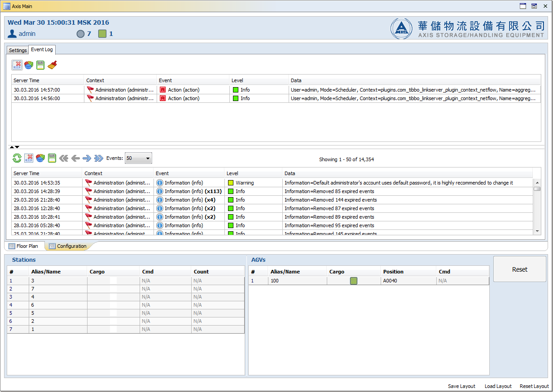This screenshot has height=392, width=553.
Task: Switch to the Settings tab
Action: point(18,50)
